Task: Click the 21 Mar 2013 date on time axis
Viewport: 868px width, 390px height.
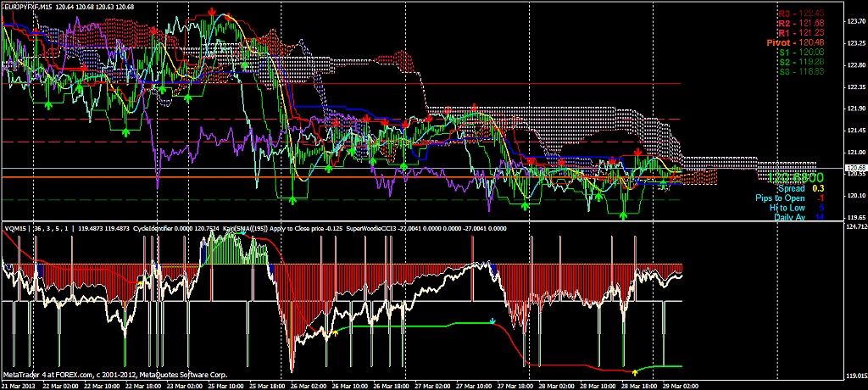Action: (x=20, y=384)
